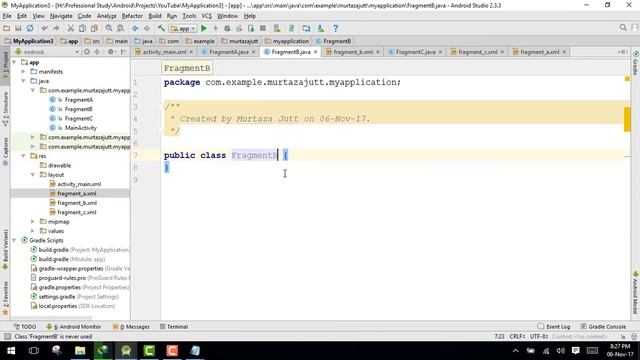Open the Navigate menu
The width and height of the screenshot is (640, 360).
(x=61, y=16)
